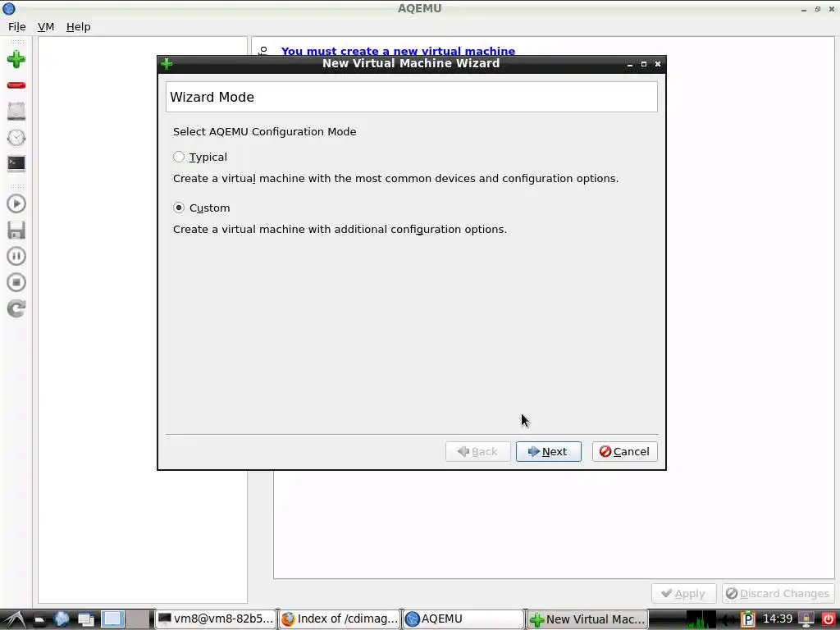
Task: Click the 'P' tray icon near clock
Action: click(x=748, y=619)
